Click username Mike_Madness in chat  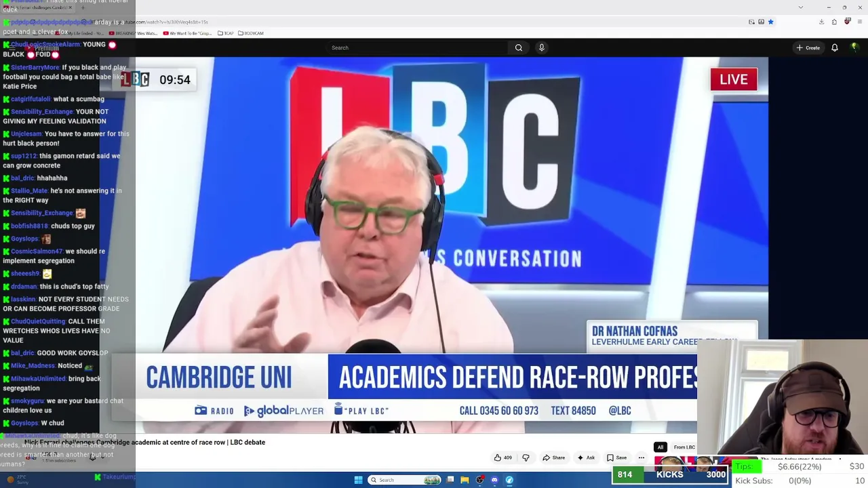(x=33, y=366)
